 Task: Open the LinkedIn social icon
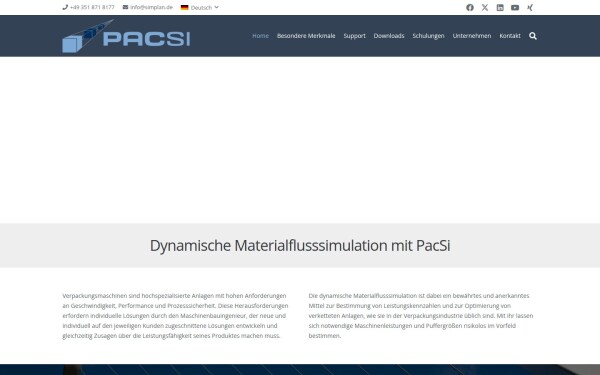coord(500,8)
